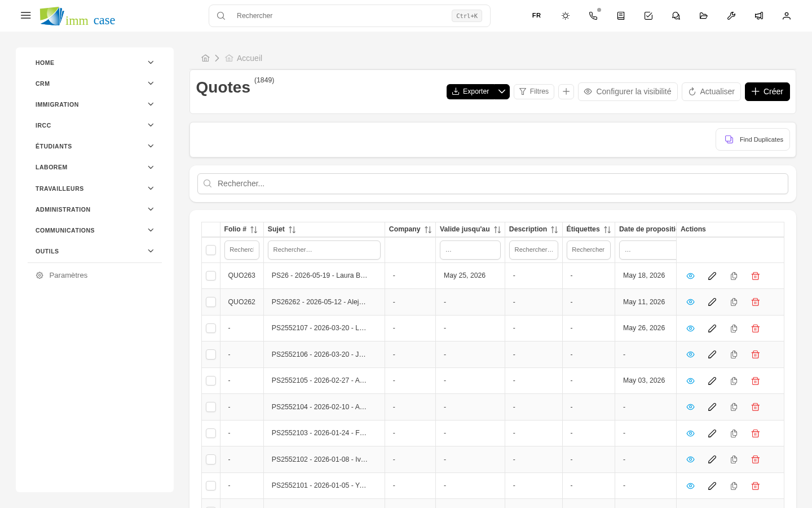This screenshot has height=508, width=812.
Task: Check the QUO263 row checkbox
Action: 211,276
